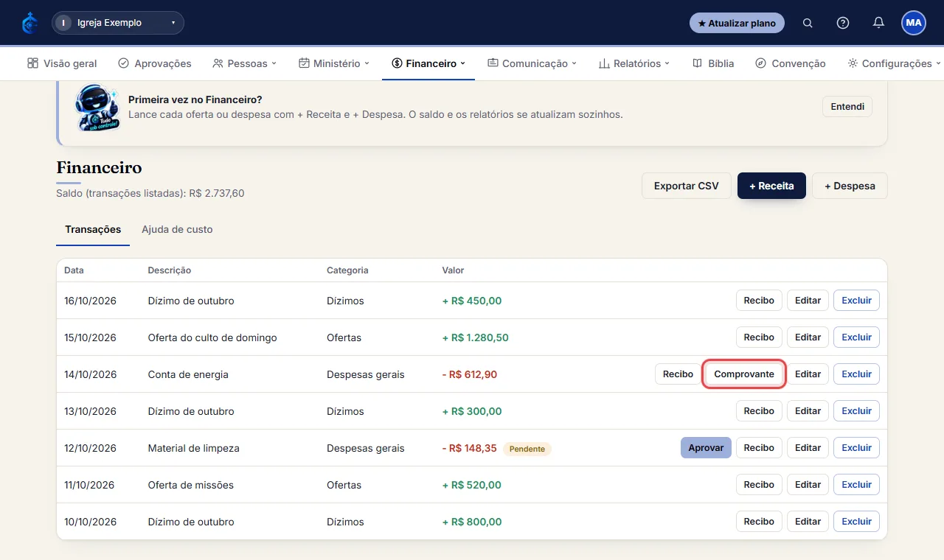Expand the Ministério menu

pyautogui.click(x=334, y=63)
